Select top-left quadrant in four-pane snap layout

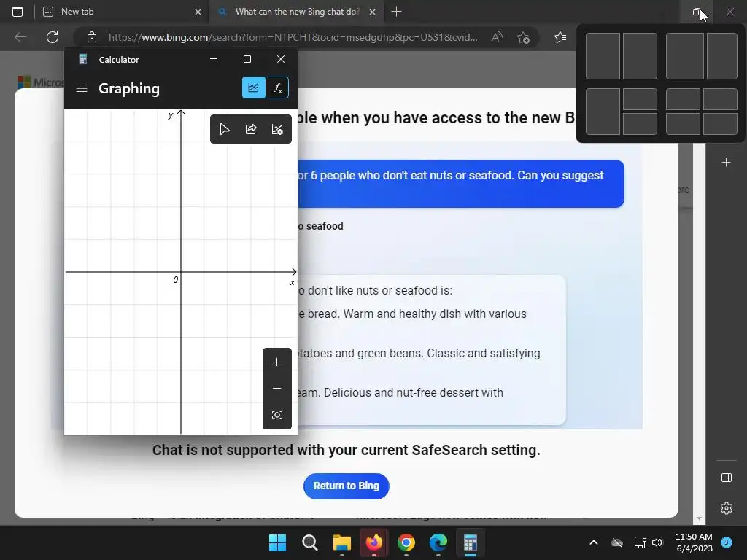pyautogui.click(x=683, y=99)
